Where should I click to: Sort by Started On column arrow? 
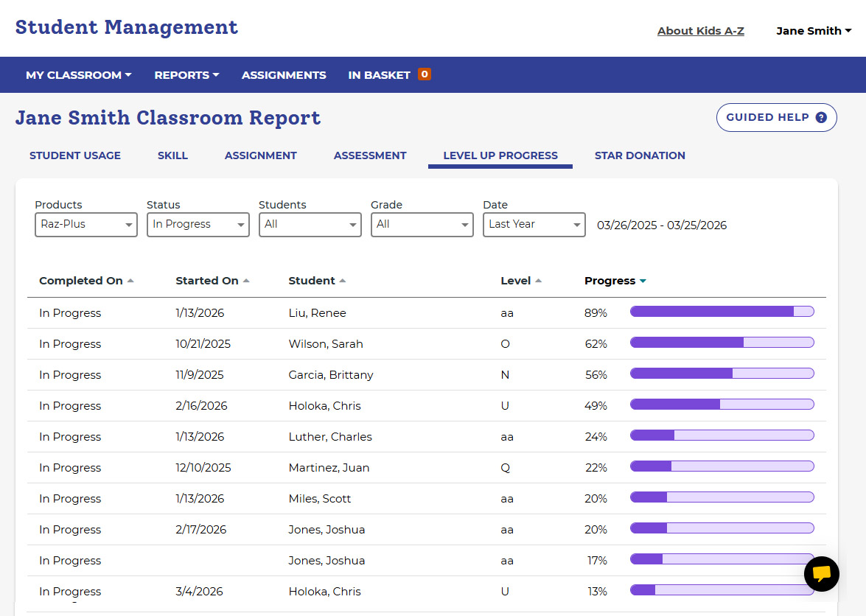point(246,281)
